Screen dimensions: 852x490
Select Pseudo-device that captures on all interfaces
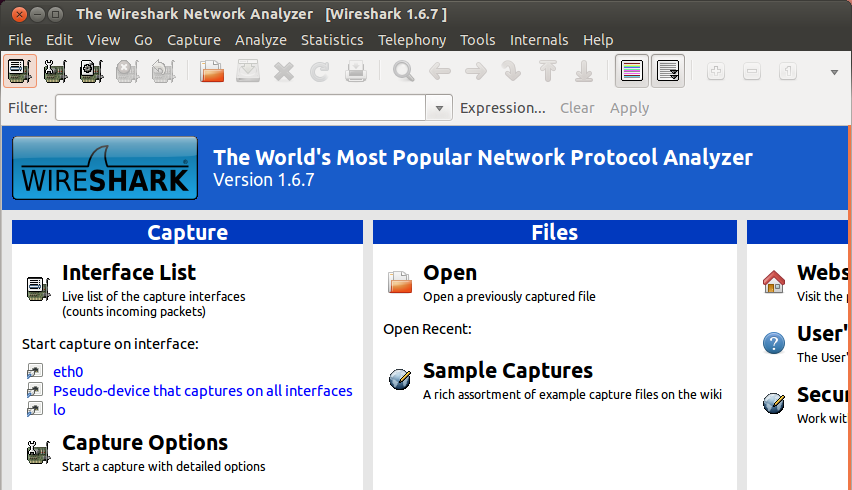pyautogui.click(x=202, y=391)
